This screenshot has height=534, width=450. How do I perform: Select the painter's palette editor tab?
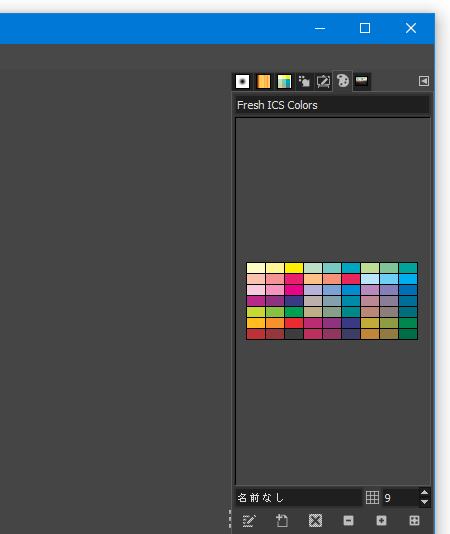click(x=343, y=81)
